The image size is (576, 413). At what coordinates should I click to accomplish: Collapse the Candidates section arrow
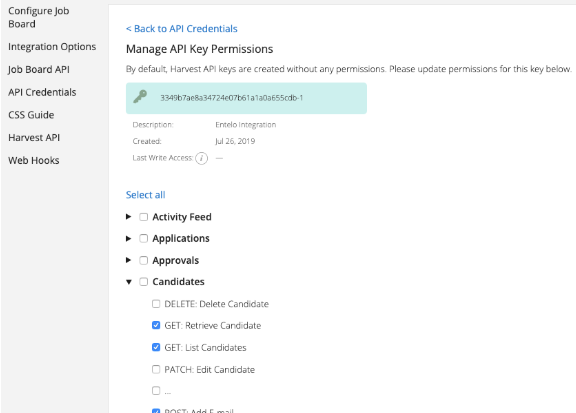[x=129, y=282]
